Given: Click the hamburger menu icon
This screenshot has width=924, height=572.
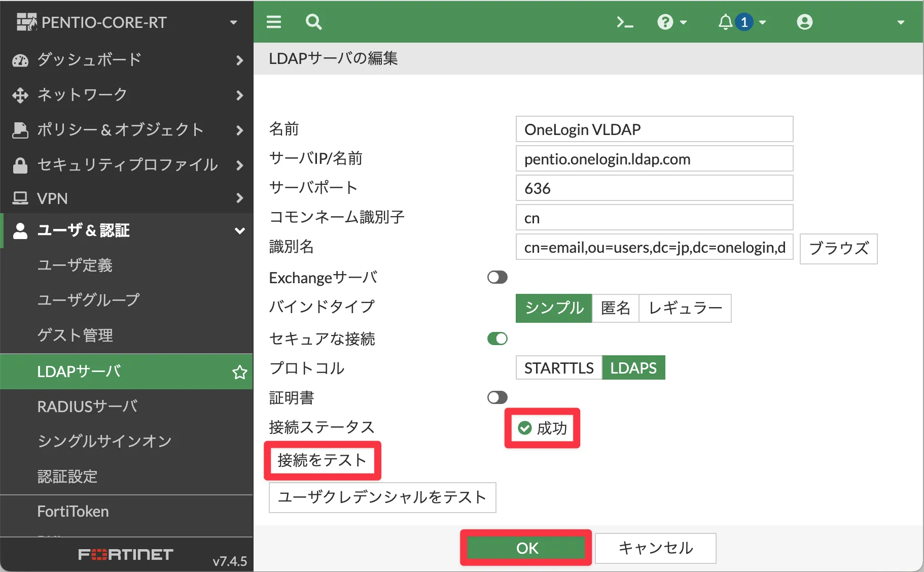Looking at the screenshot, I should click(273, 22).
